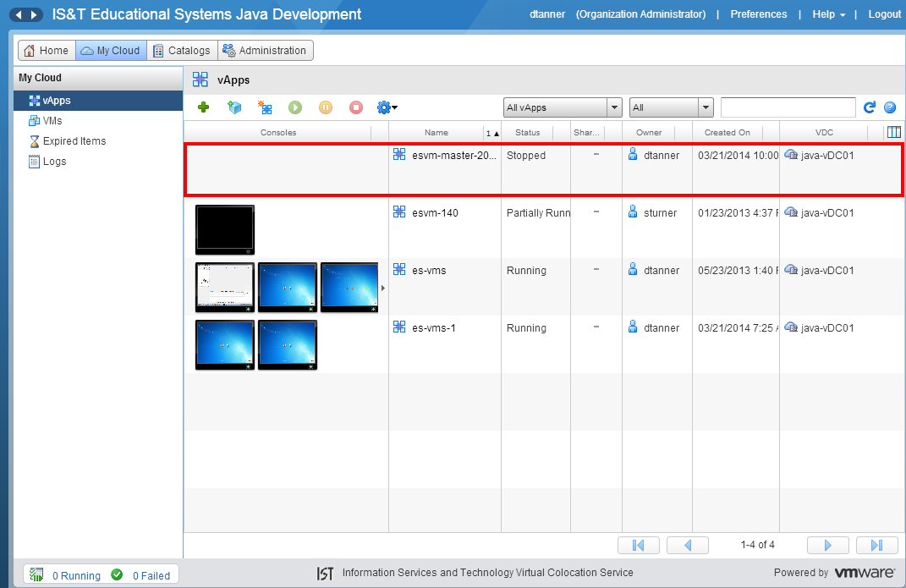
Task: Click the green plus add vApp icon
Action: [203, 107]
